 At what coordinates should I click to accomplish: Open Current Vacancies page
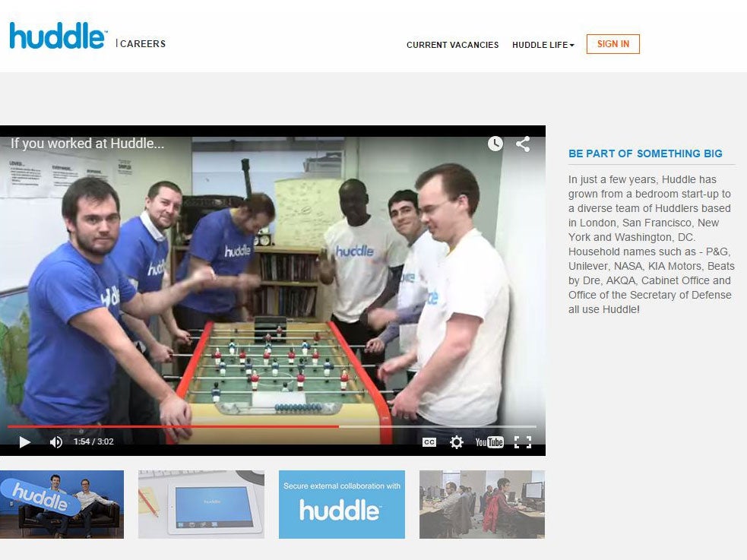click(453, 45)
